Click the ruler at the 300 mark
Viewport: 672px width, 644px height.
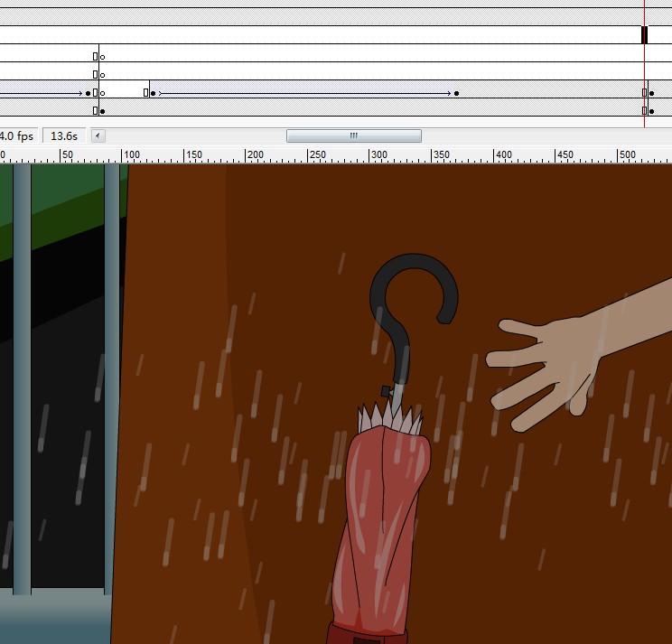379,154
